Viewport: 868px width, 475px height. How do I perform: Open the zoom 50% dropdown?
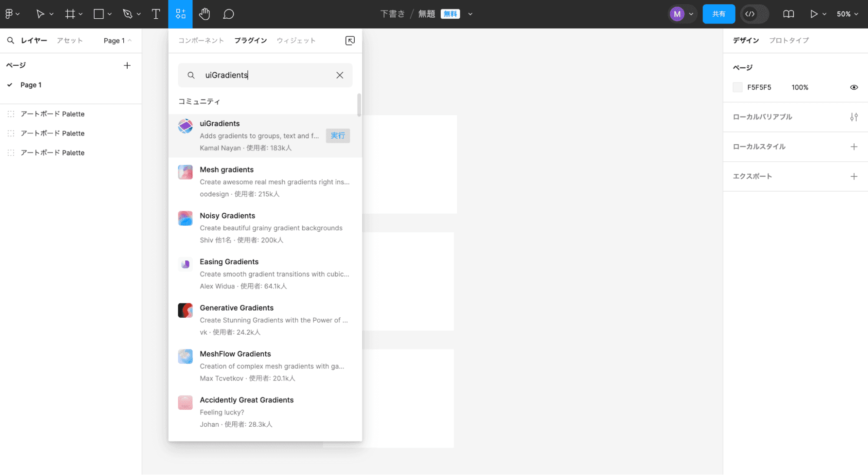point(847,14)
